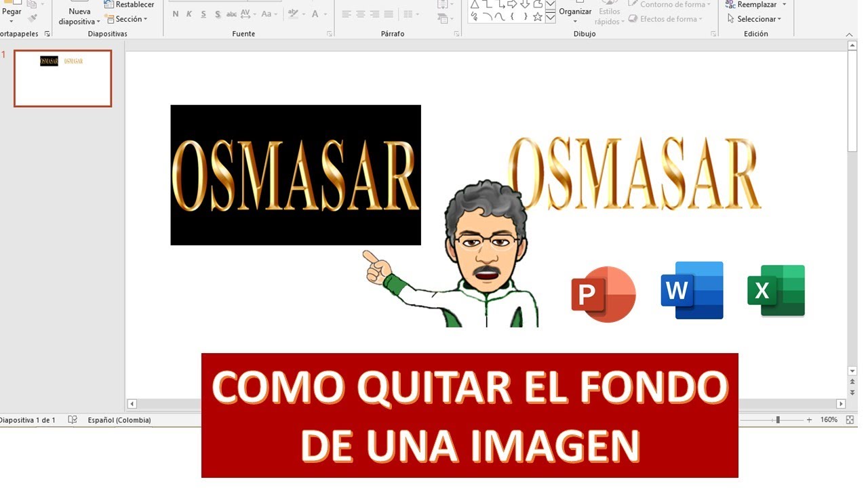Select the five-point star shape

pos(538,17)
